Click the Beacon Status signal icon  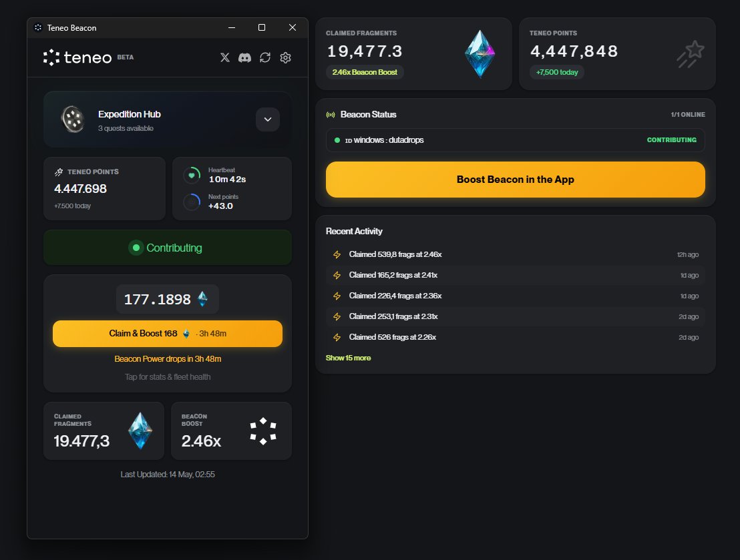coord(331,115)
